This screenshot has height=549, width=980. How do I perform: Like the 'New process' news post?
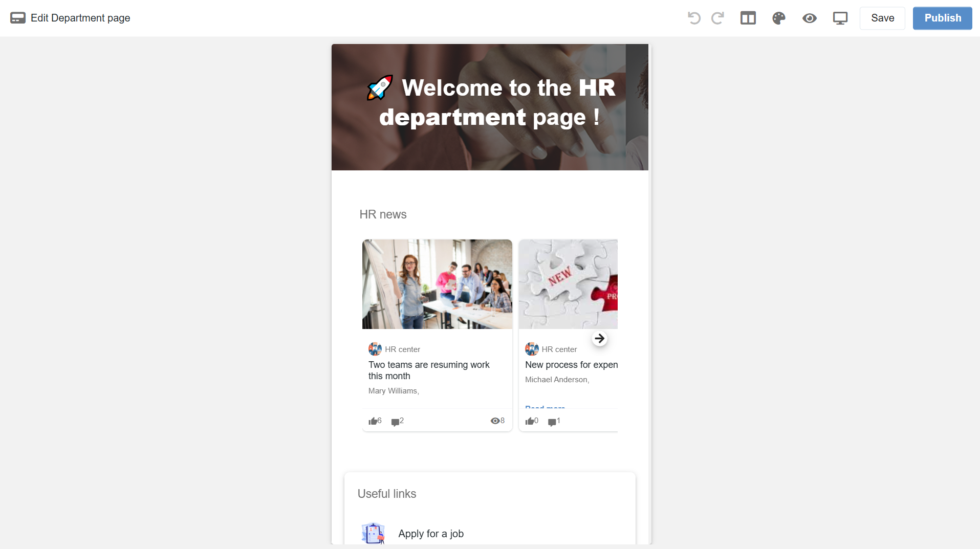tap(530, 421)
